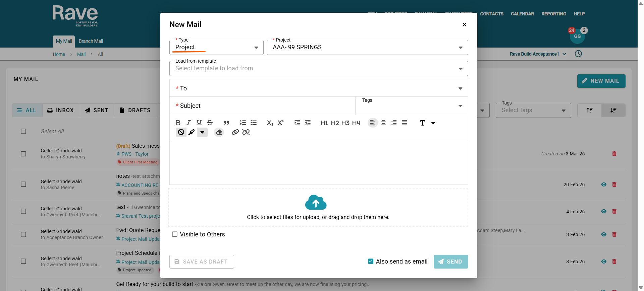Decrease indent in the editor
The width and height of the screenshot is (644, 291).
tap(308, 123)
